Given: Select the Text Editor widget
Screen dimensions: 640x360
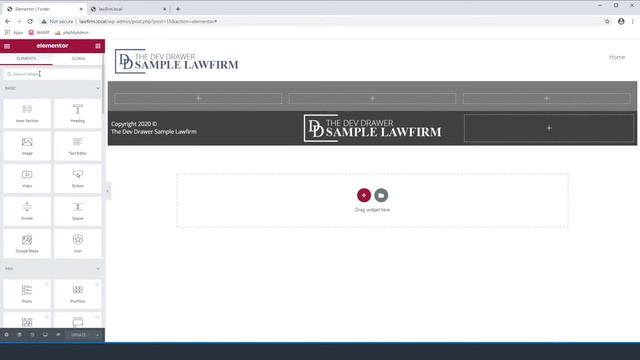Looking at the screenshot, I should (x=78, y=146).
